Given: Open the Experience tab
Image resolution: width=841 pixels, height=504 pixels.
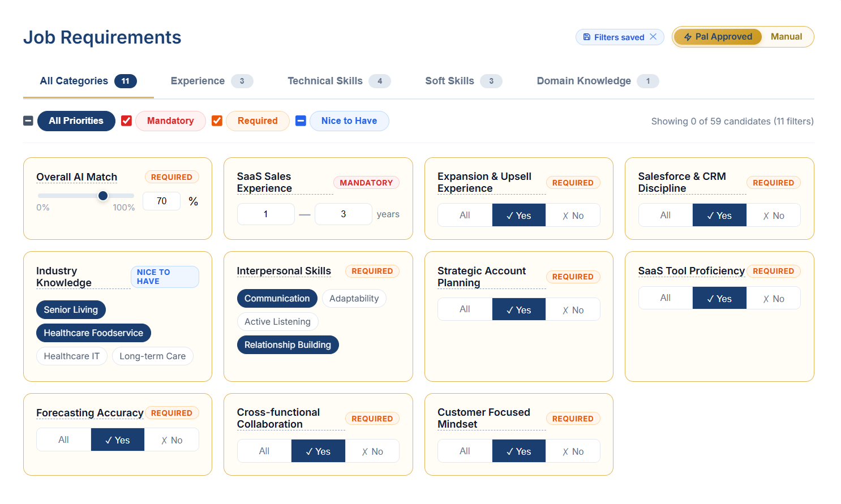Looking at the screenshot, I should (x=212, y=81).
